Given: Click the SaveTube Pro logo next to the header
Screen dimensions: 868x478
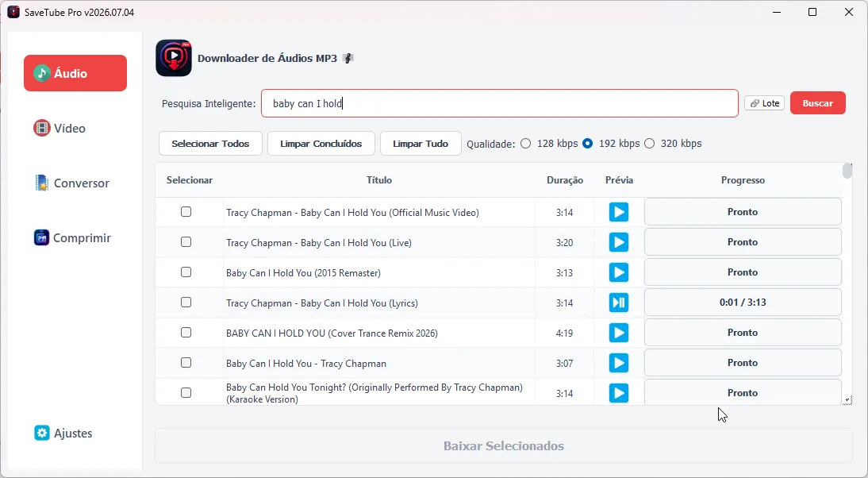Looking at the screenshot, I should [173, 58].
